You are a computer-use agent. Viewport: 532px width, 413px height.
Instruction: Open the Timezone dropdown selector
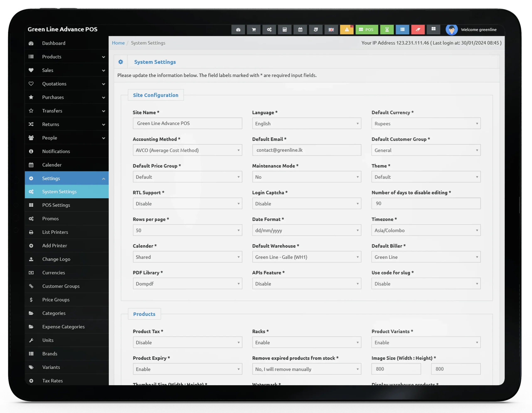(x=425, y=230)
